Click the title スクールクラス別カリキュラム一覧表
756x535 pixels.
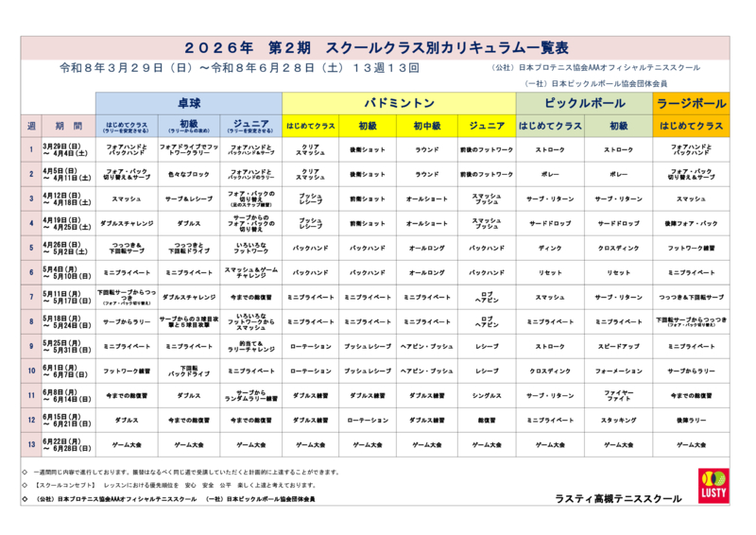[x=447, y=48]
